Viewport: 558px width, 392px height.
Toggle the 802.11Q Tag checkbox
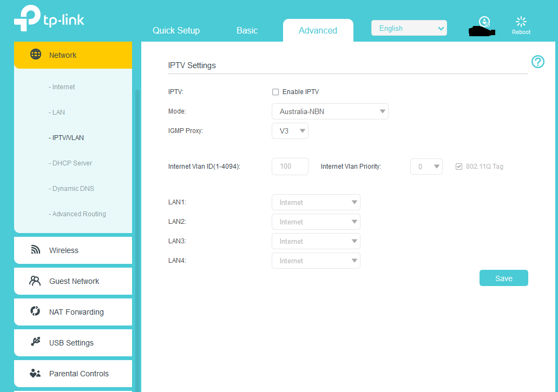459,167
